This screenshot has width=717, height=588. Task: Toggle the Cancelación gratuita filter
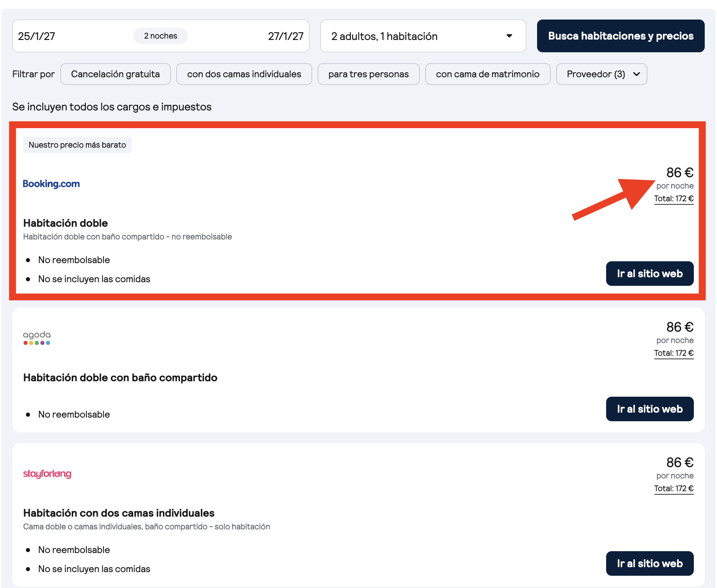115,74
